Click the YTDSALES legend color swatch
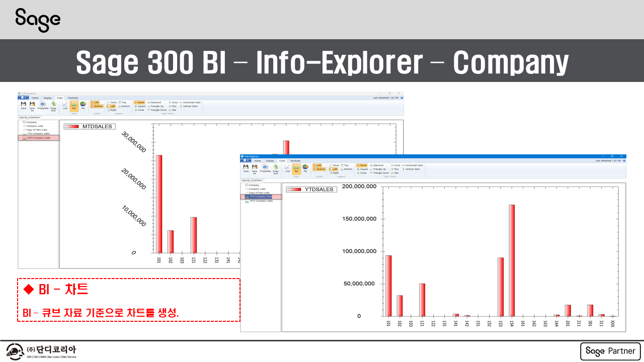The width and height of the screenshot is (644, 362). pyautogui.click(x=294, y=190)
